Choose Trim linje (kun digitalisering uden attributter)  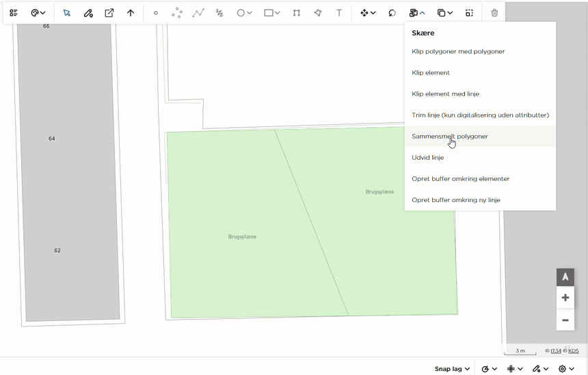click(480, 115)
